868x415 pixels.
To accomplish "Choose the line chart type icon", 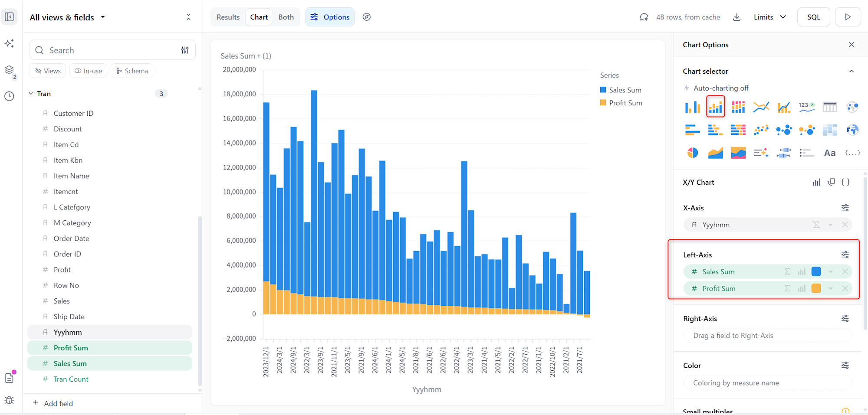I will click(x=761, y=107).
